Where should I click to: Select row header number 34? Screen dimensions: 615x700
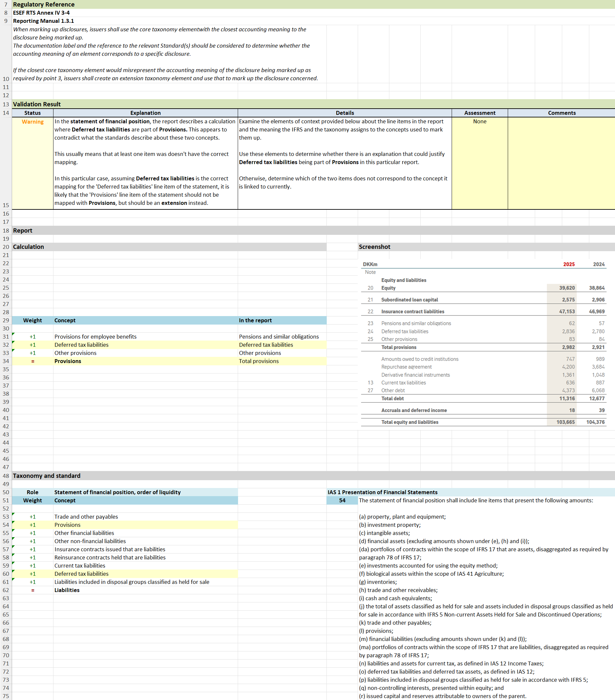tap(6, 361)
